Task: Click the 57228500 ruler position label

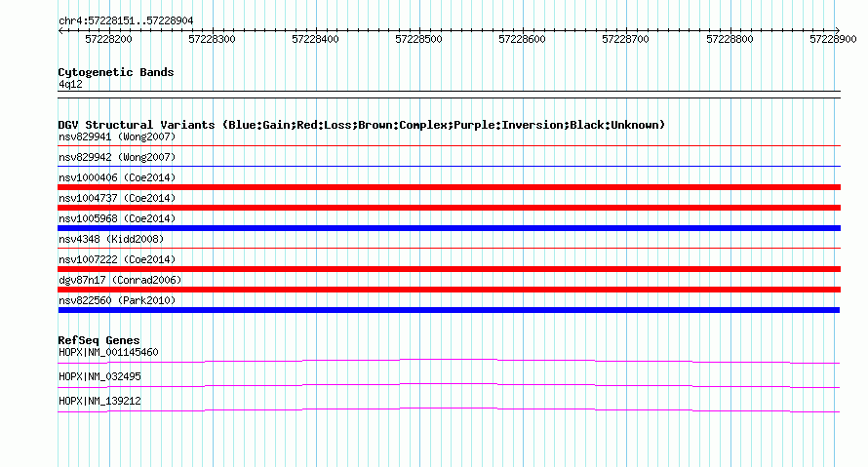Action: click(x=419, y=39)
